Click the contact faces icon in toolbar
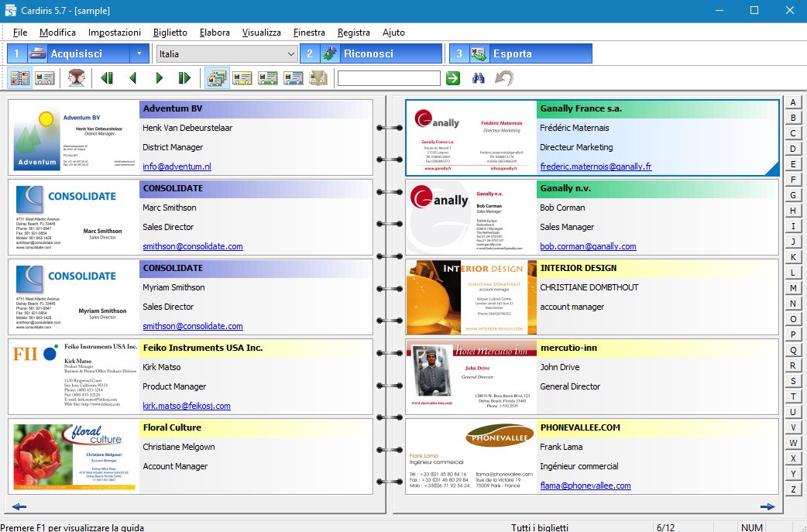The height and width of the screenshot is (532, 807). point(77,78)
